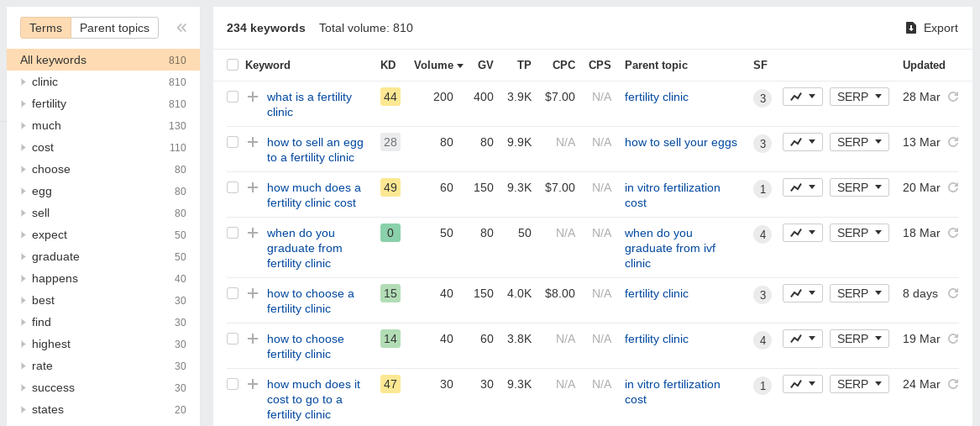
Task: Refresh the 28 Mar updated row
Action: click(x=953, y=97)
